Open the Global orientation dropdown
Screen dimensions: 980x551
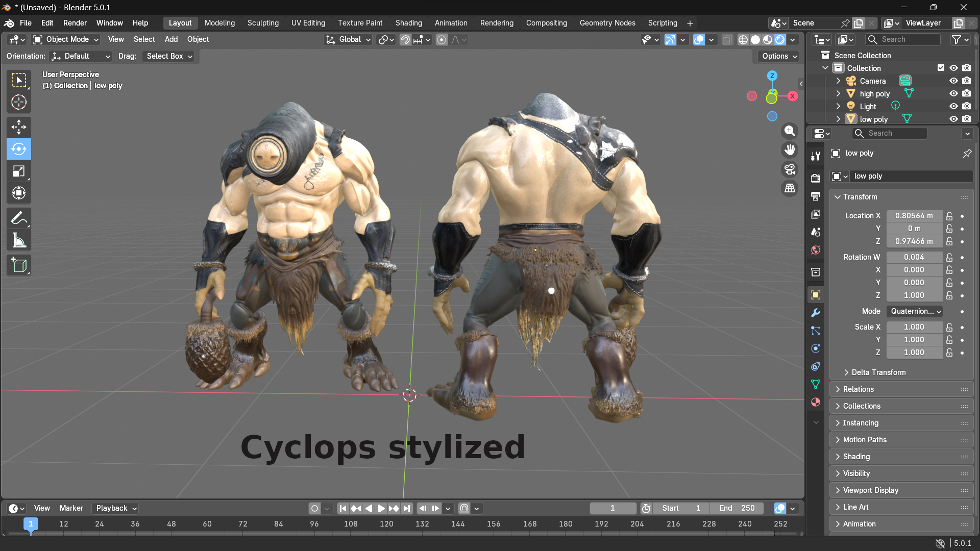point(348,40)
